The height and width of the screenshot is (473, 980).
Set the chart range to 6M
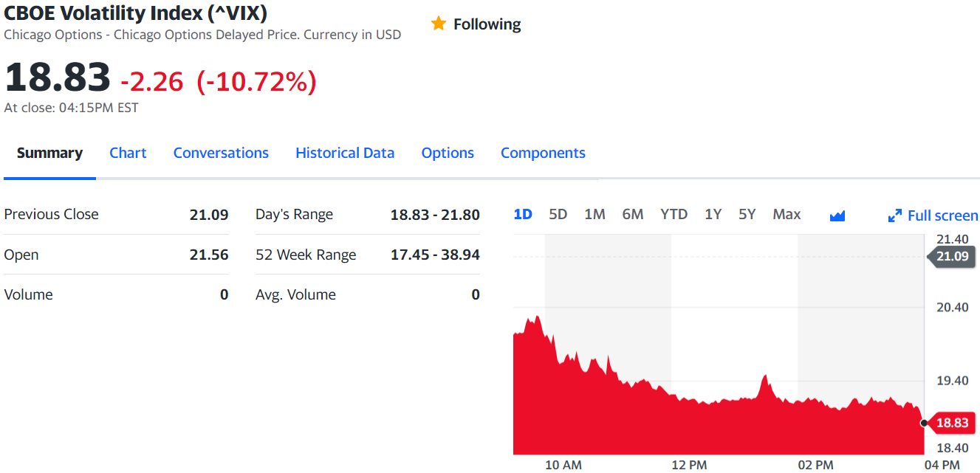[633, 214]
